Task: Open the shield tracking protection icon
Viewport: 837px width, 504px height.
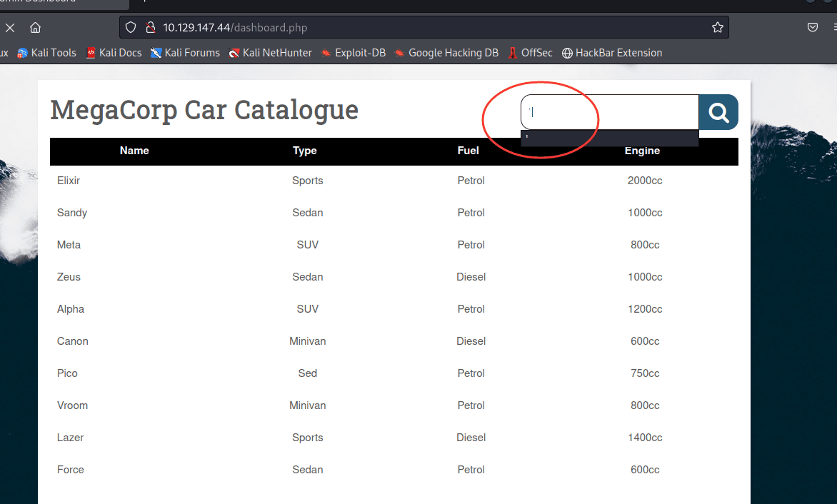Action: point(131,28)
